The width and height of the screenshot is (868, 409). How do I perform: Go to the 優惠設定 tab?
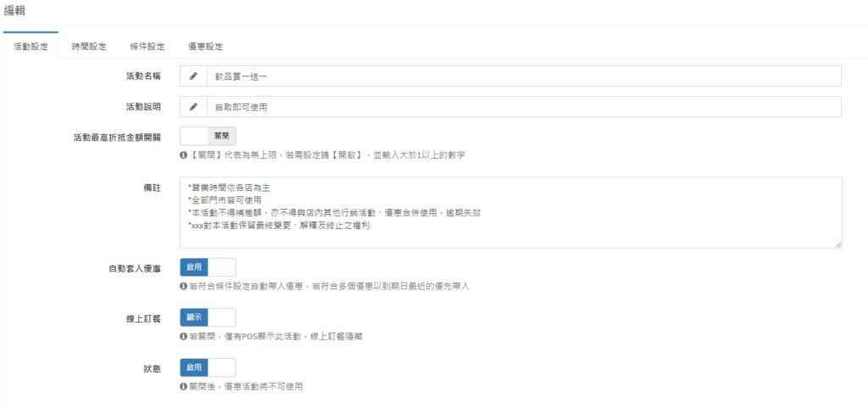(205, 47)
